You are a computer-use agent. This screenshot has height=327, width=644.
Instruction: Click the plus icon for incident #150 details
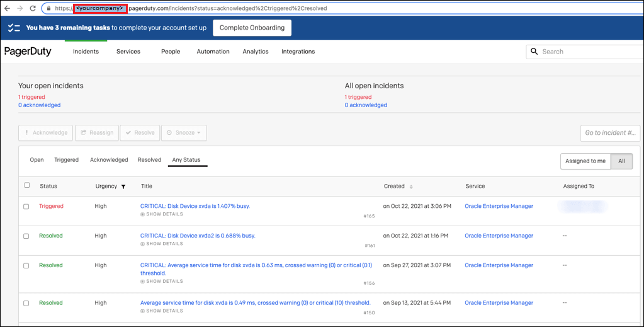point(142,311)
